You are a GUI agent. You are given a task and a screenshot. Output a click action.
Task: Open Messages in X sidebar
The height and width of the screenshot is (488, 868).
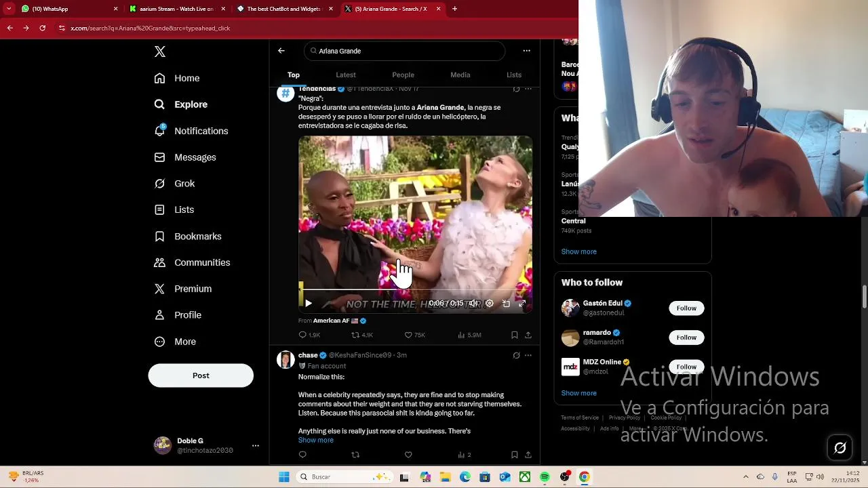point(185,157)
